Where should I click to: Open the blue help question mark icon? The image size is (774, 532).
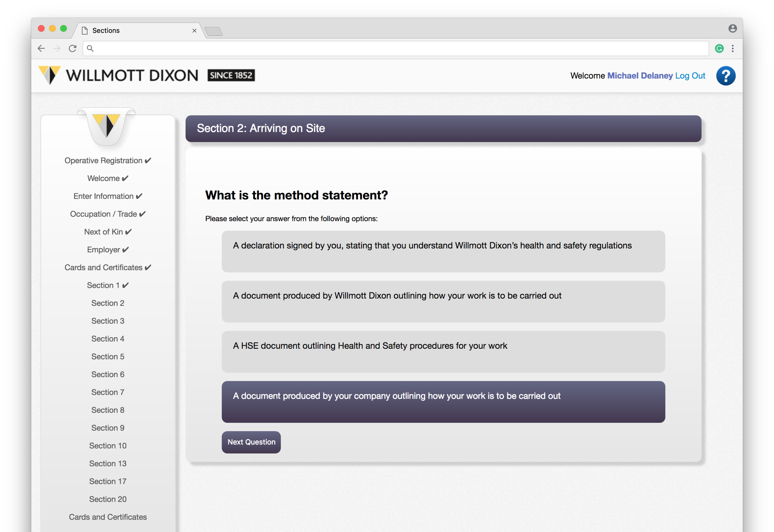(726, 76)
